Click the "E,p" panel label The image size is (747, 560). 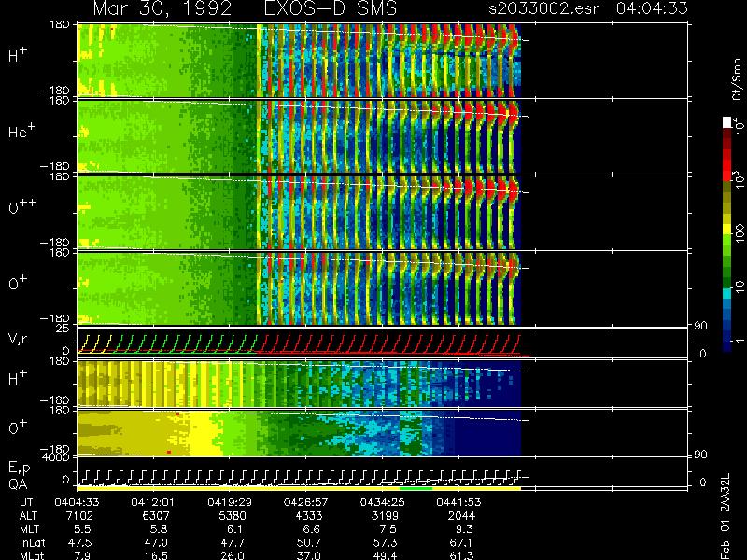point(19,469)
